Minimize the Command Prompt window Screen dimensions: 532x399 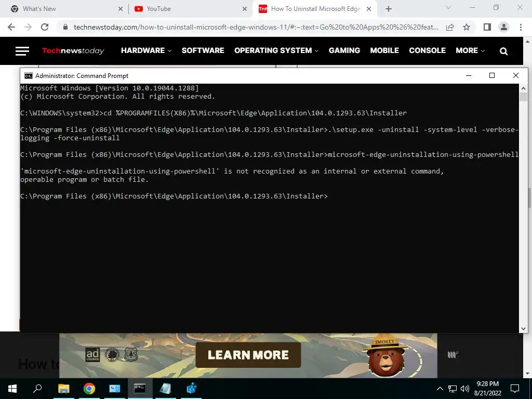(469, 75)
